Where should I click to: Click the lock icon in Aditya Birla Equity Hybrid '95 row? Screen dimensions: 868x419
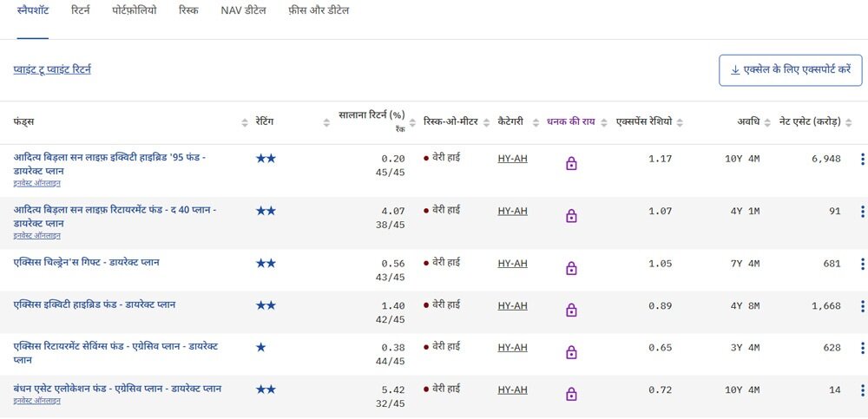pos(571,164)
